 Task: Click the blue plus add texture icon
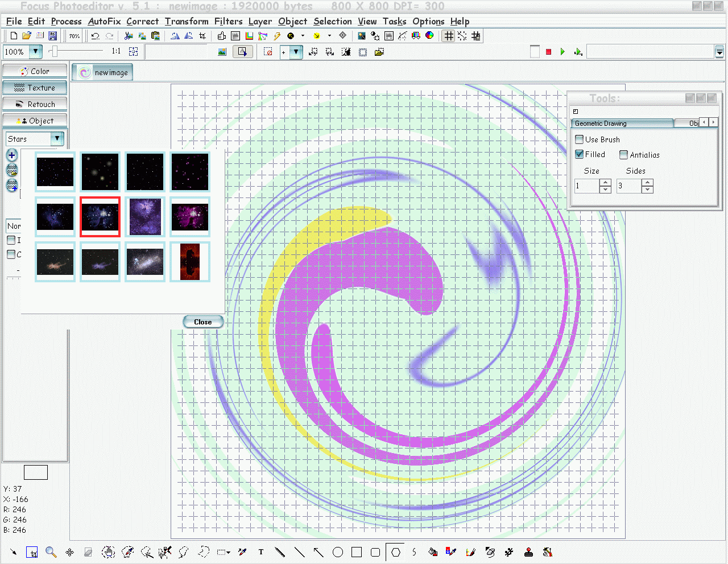(x=12, y=155)
